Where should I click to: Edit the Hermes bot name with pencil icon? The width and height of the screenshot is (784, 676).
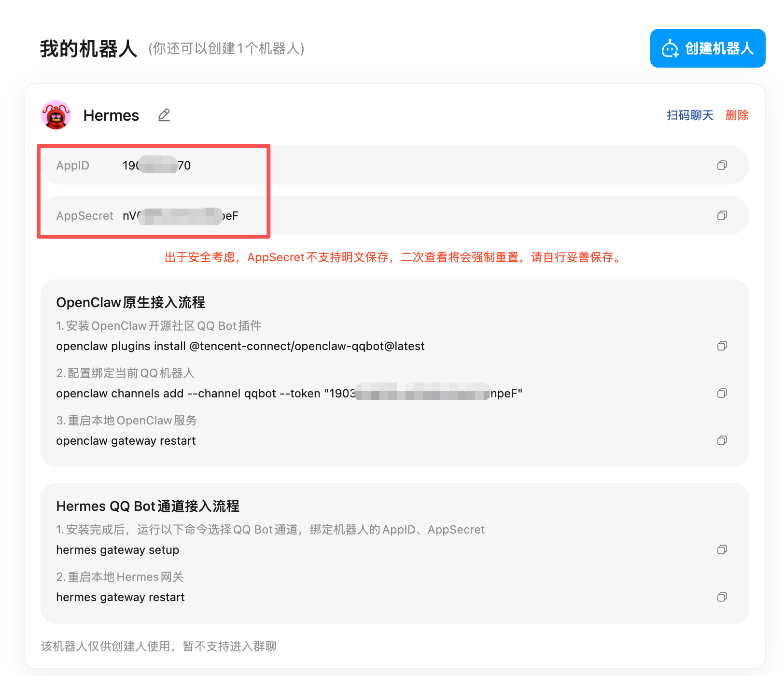[164, 115]
